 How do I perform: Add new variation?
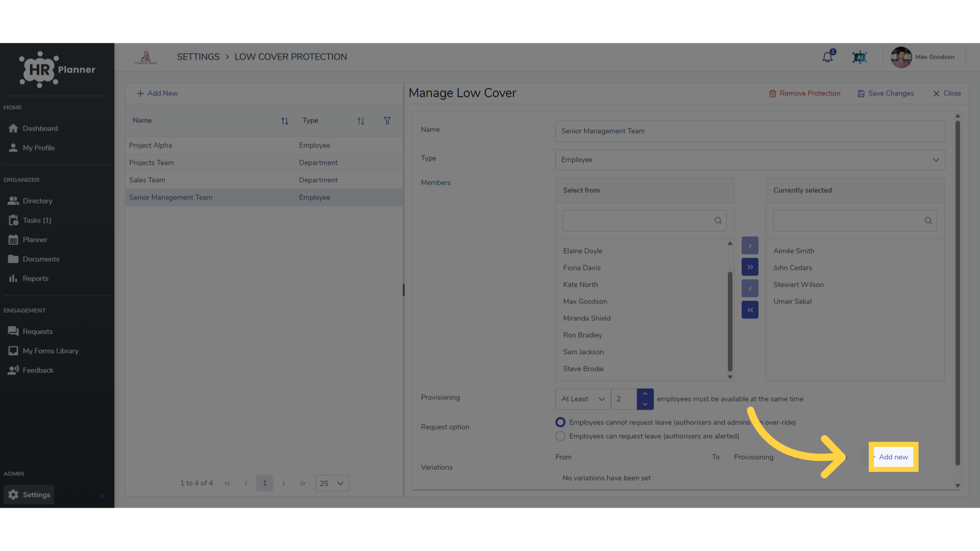(x=893, y=457)
